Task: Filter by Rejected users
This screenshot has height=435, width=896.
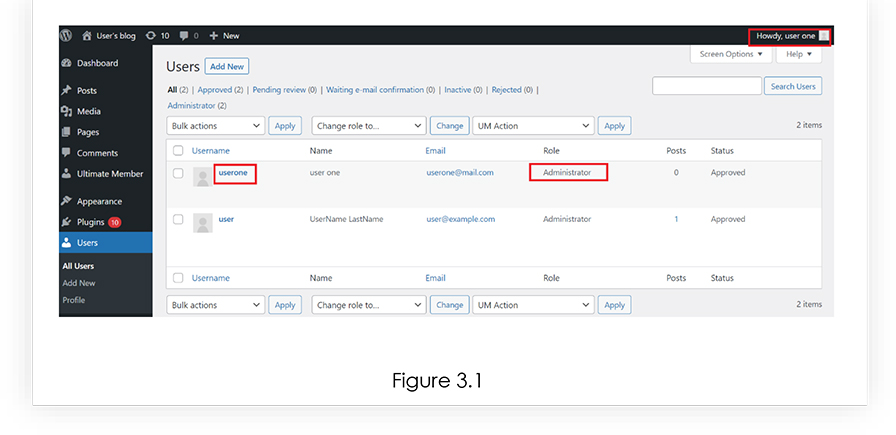Action: 512,90
